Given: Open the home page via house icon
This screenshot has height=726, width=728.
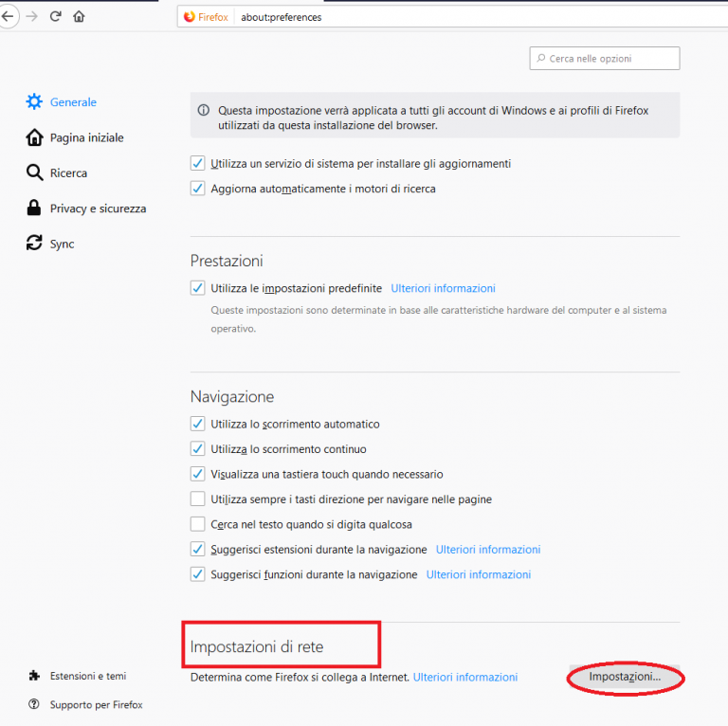Looking at the screenshot, I should coord(79,17).
